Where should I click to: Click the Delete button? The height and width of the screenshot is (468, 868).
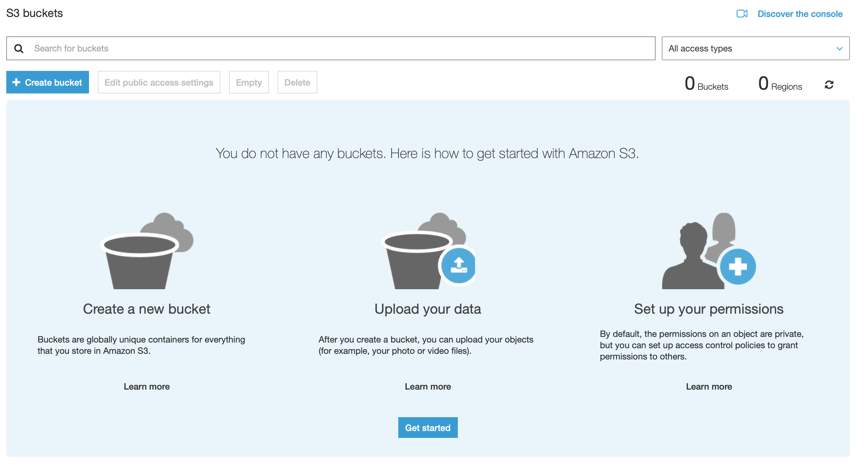[x=297, y=82]
